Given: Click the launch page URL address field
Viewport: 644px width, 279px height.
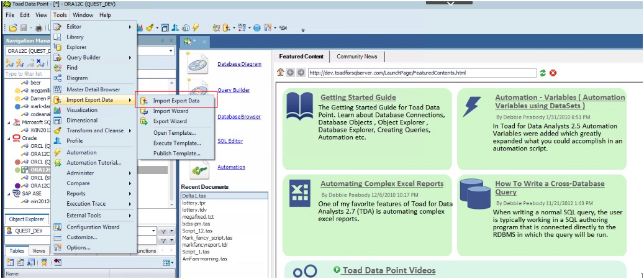Looking at the screenshot, I should [421, 73].
